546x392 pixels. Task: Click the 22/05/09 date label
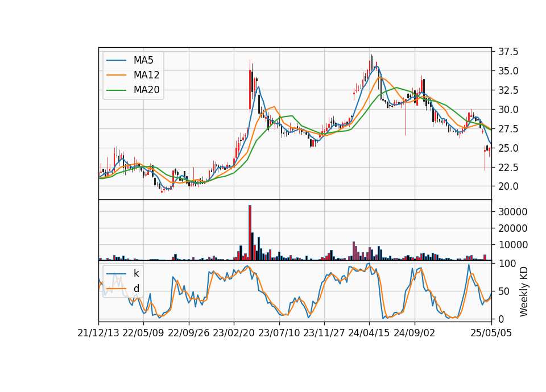[143, 333]
